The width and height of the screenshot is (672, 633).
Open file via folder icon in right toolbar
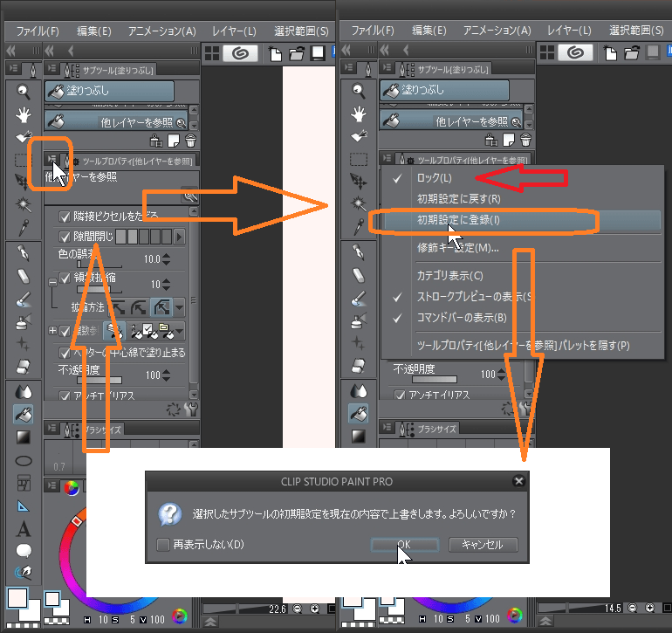[x=632, y=52]
